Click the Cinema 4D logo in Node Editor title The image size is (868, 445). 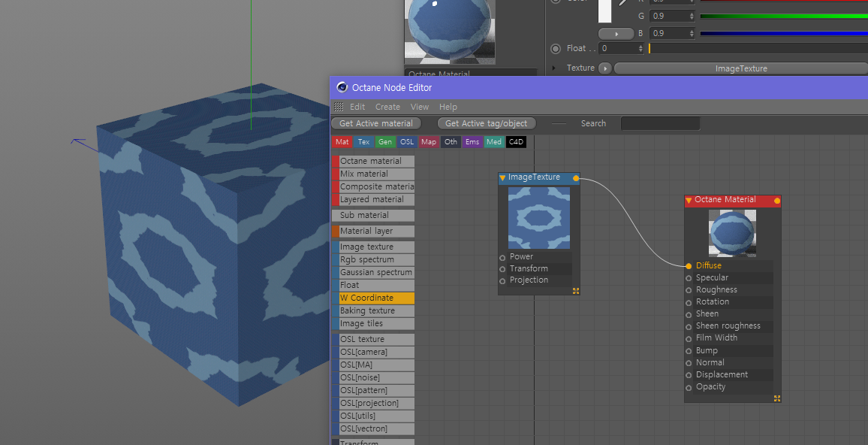(x=342, y=87)
